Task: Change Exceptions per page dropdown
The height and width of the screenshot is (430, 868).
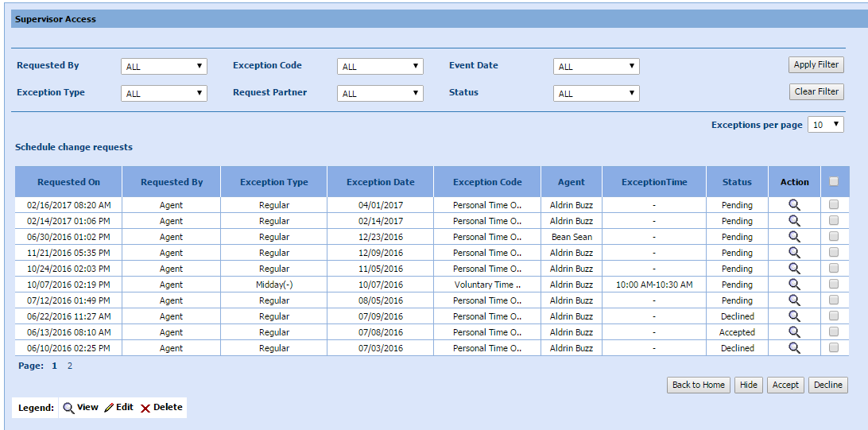Action: tap(825, 125)
